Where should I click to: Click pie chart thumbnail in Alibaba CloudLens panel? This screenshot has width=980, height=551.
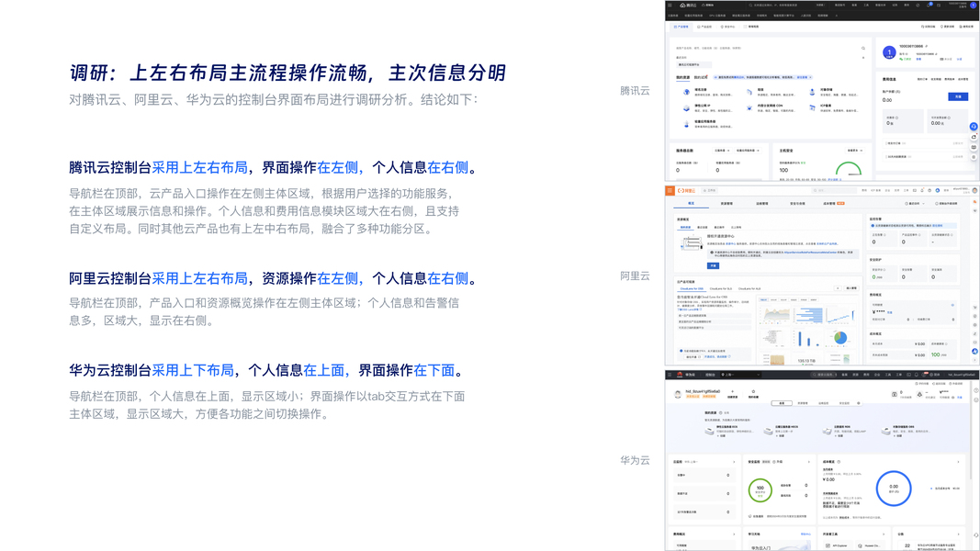pyautogui.click(x=840, y=338)
